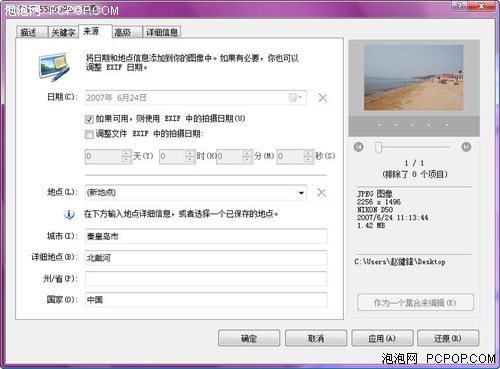The image size is (500, 369).
Task: Click the 应用 (A) button
Action: pos(382,338)
